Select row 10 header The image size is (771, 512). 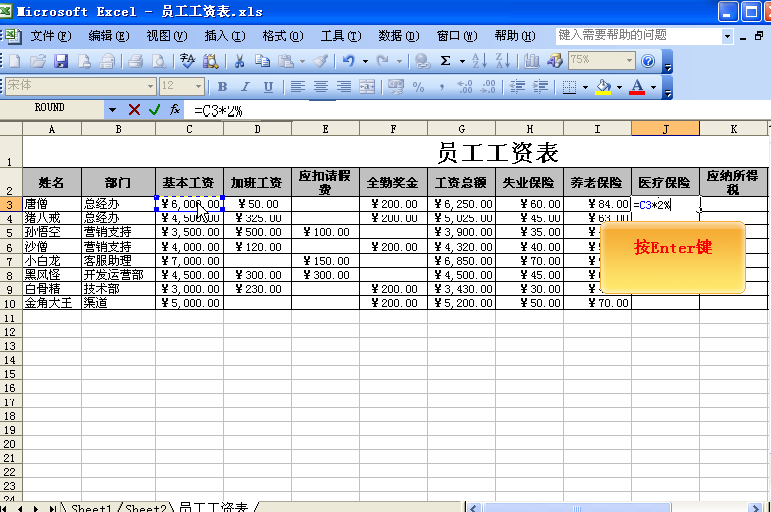coord(10,303)
